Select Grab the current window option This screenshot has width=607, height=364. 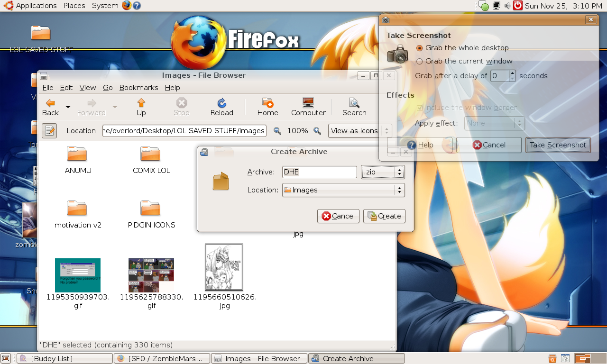click(464, 61)
